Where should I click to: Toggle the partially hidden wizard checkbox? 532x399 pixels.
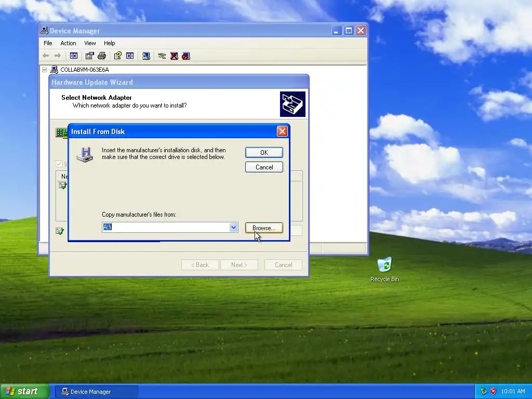tap(59, 164)
